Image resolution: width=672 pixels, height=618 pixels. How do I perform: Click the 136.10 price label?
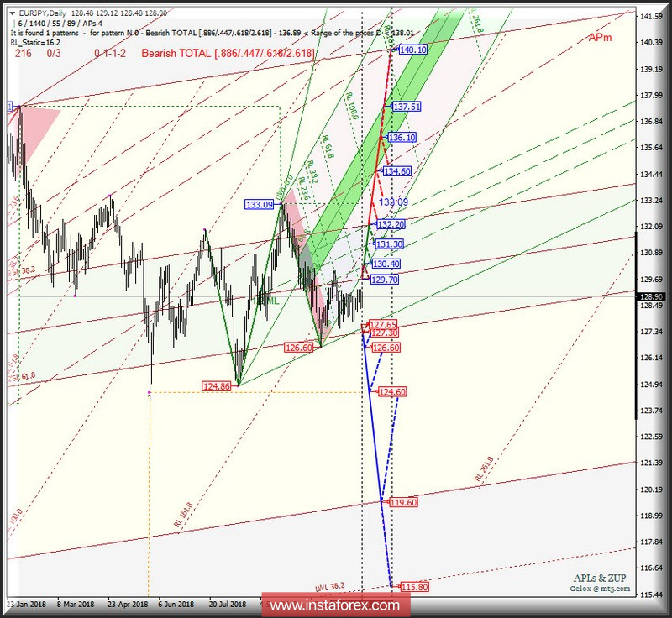click(x=402, y=138)
